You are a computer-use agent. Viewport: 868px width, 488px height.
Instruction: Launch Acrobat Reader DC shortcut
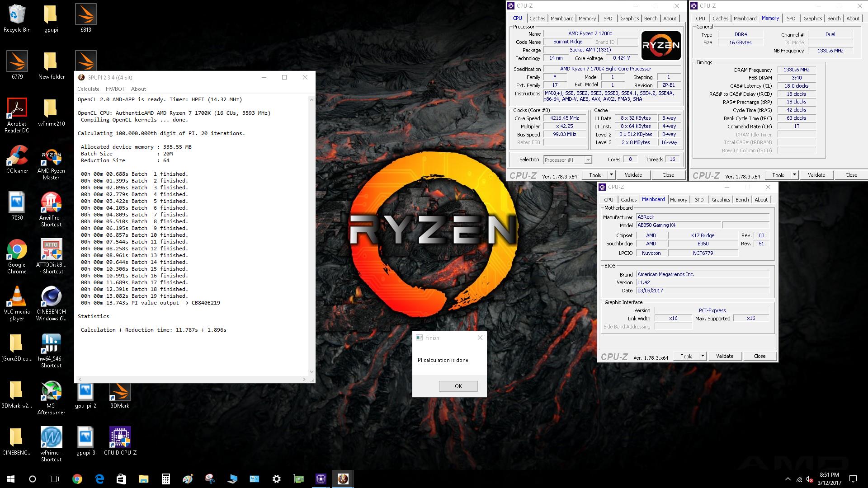[17, 116]
